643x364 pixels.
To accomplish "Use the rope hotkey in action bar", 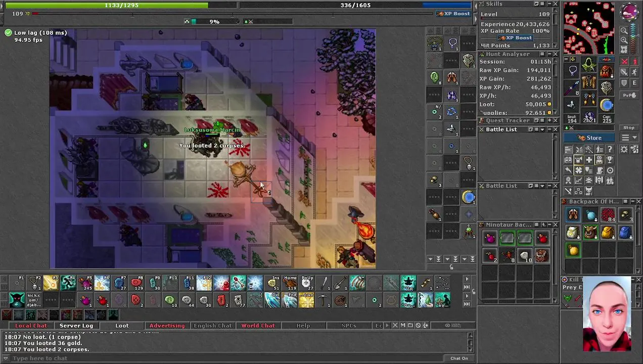I will tap(341, 300).
